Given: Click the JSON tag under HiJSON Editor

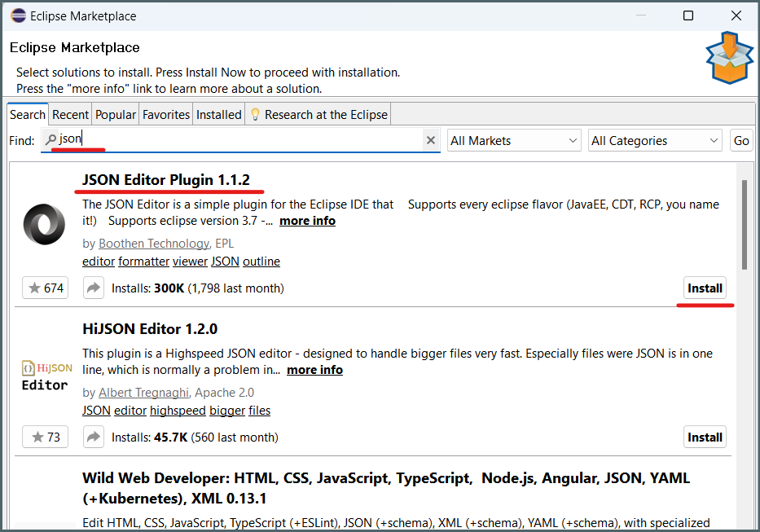Looking at the screenshot, I should coord(96,411).
